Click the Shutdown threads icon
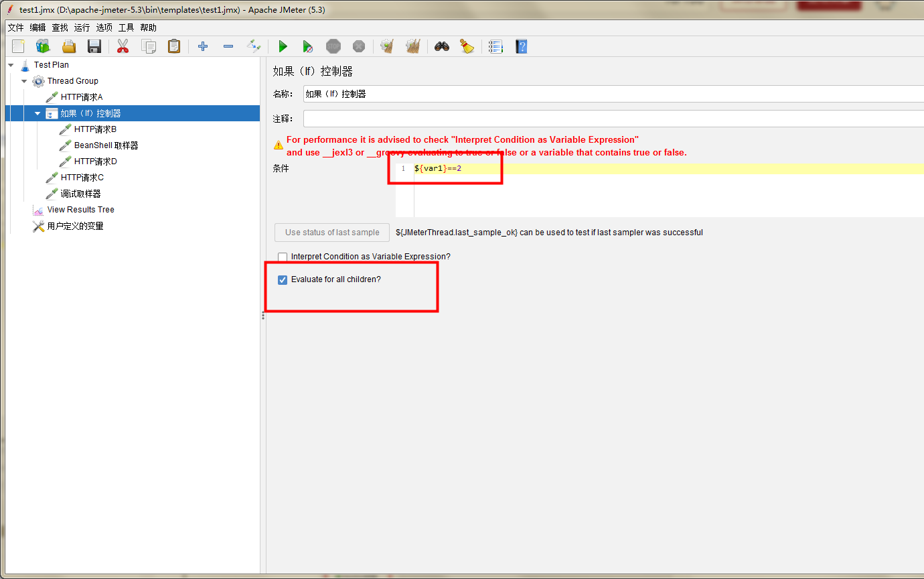The image size is (924, 579). coord(359,46)
